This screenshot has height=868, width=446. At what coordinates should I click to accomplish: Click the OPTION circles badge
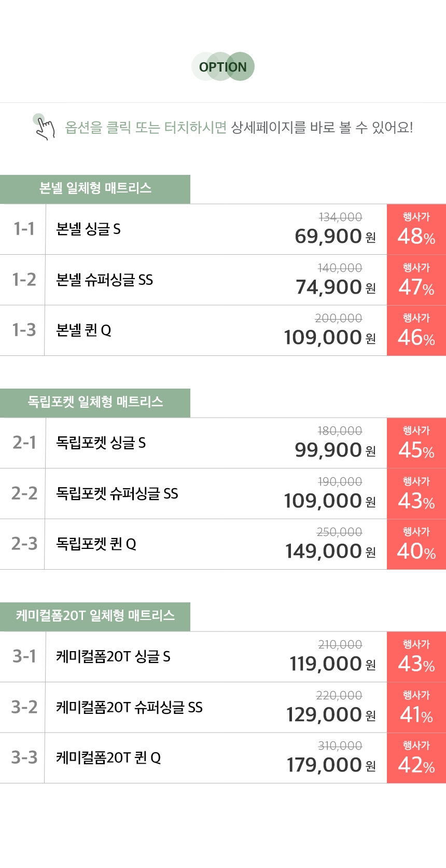[x=223, y=67]
